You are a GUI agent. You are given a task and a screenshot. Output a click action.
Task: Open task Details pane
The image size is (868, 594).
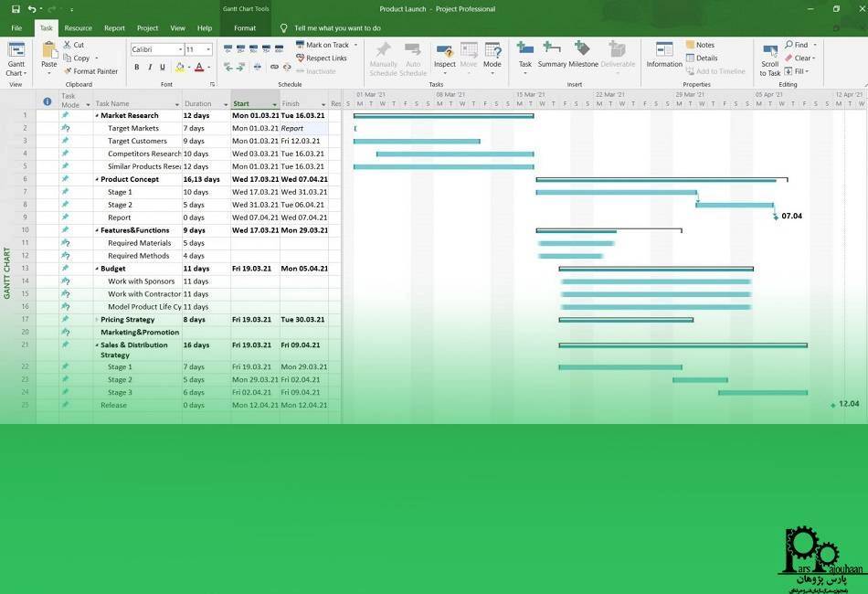click(x=702, y=58)
